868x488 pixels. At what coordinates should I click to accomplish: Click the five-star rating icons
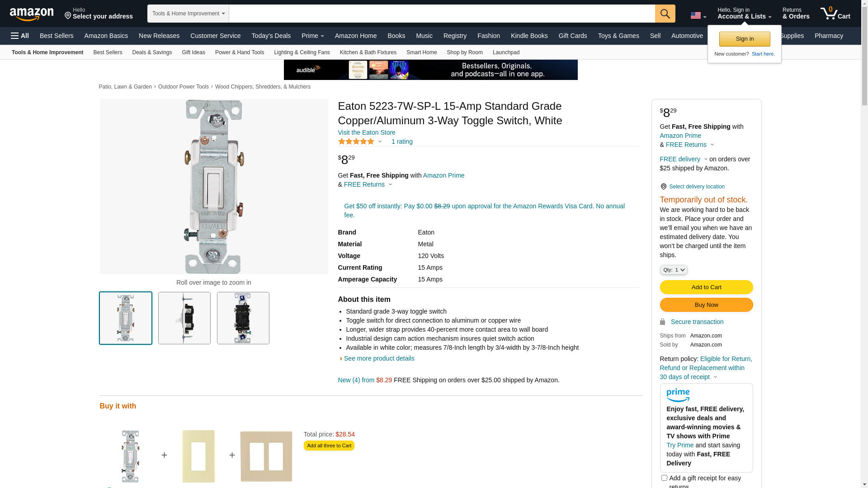(356, 142)
